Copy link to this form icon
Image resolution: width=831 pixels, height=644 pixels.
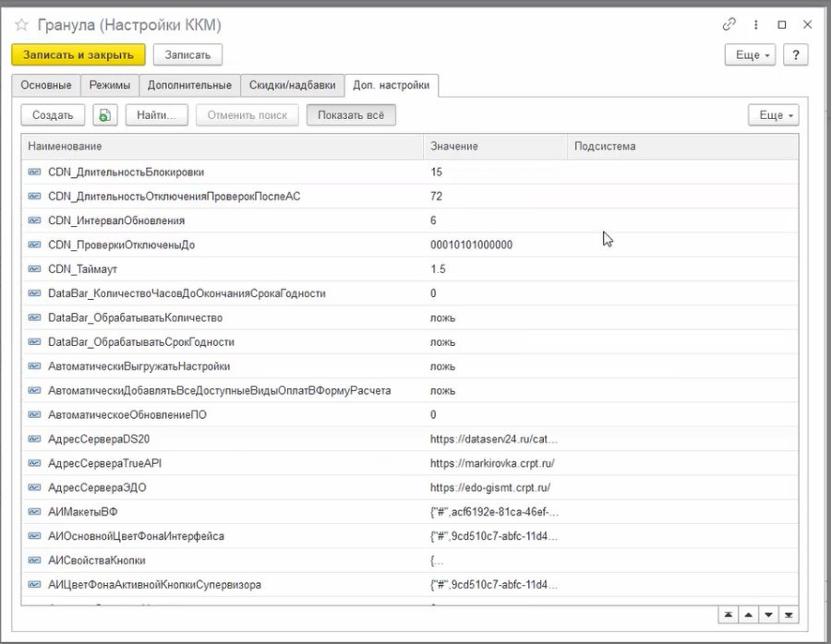pyautogui.click(x=729, y=24)
